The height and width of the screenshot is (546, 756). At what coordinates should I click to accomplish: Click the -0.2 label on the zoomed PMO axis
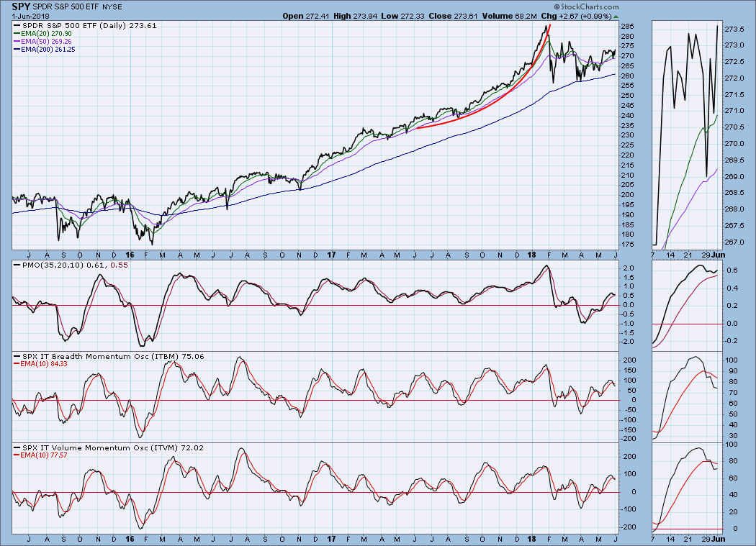(x=731, y=341)
